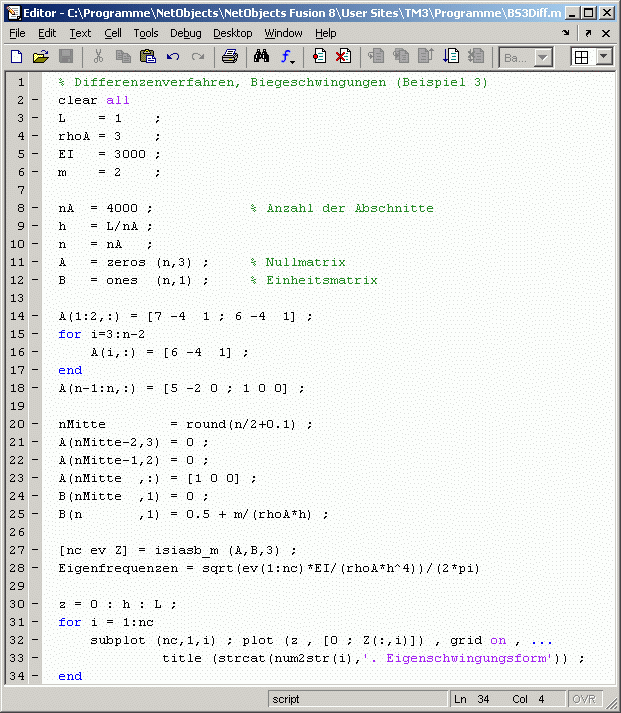Open the Base stack dropdown
Screen dimensions: 621x713
[x=527, y=57]
